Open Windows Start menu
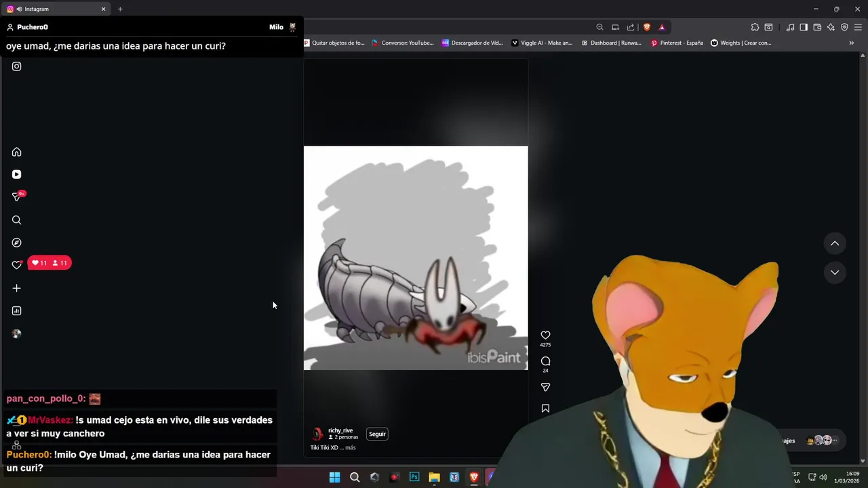 tap(334, 477)
